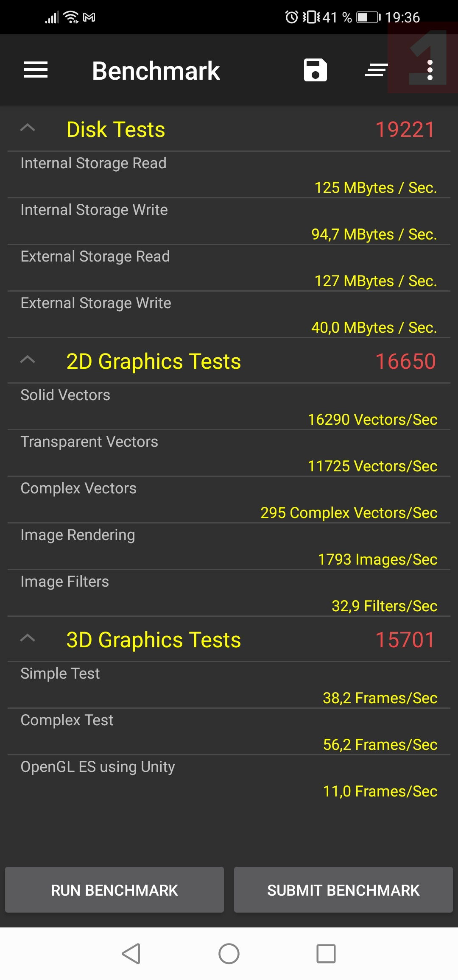Viewport: 458px width, 980px height.
Task: Tap the Disk Tests score 19221
Action: click(x=405, y=130)
